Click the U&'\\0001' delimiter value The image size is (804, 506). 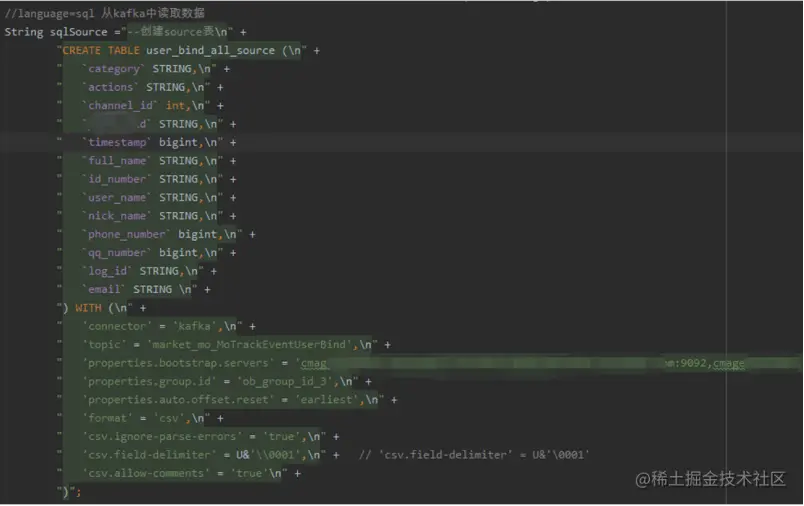point(268,455)
